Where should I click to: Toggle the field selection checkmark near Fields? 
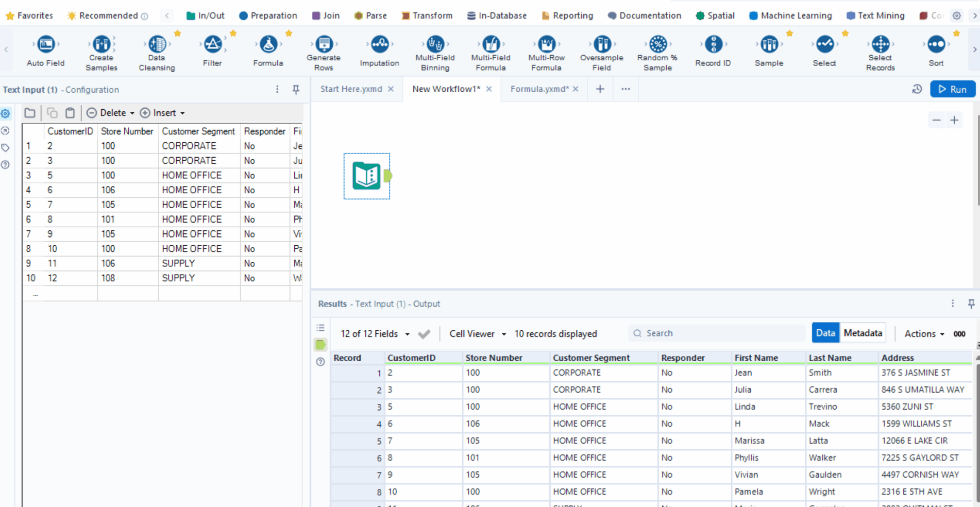coord(424,333)
